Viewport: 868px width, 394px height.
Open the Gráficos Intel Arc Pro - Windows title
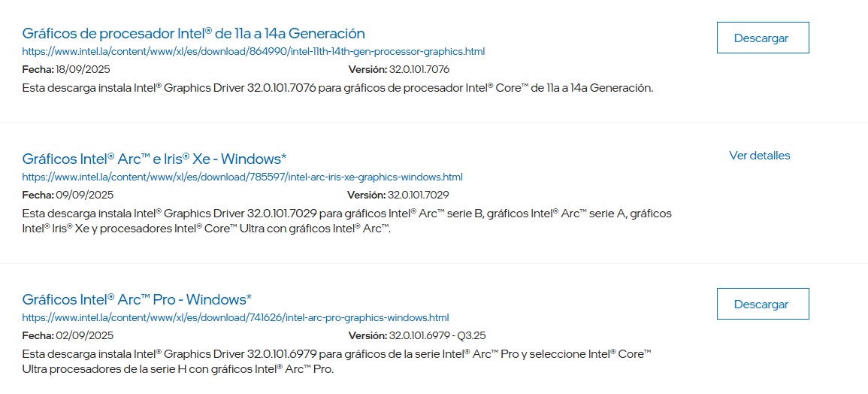137,299
